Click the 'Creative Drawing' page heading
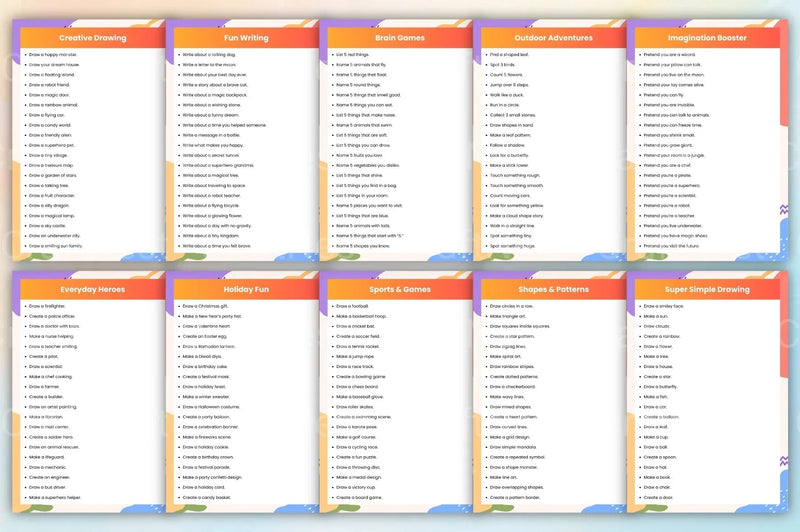 click(92, 38)
